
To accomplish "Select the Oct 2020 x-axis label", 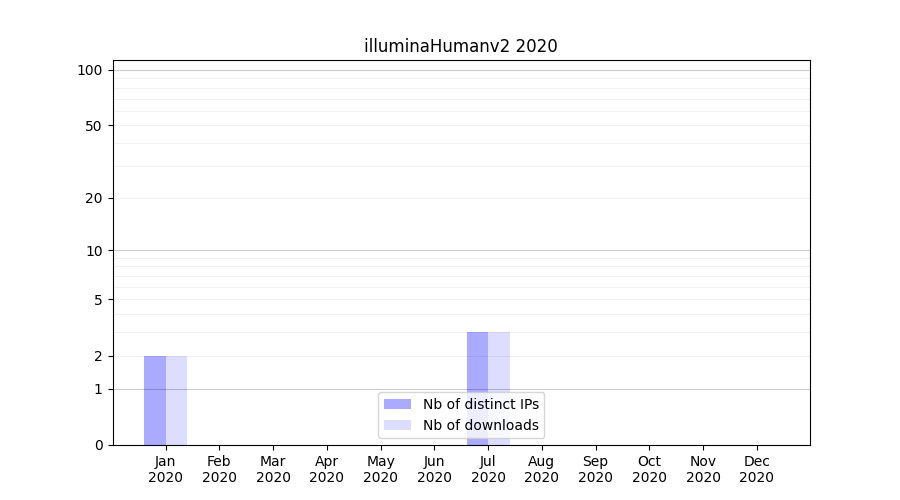I will coord(649,469).
